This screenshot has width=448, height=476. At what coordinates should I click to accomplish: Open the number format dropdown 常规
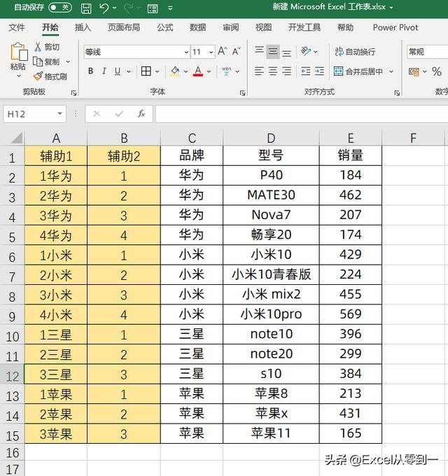click(x=428, y=52)
